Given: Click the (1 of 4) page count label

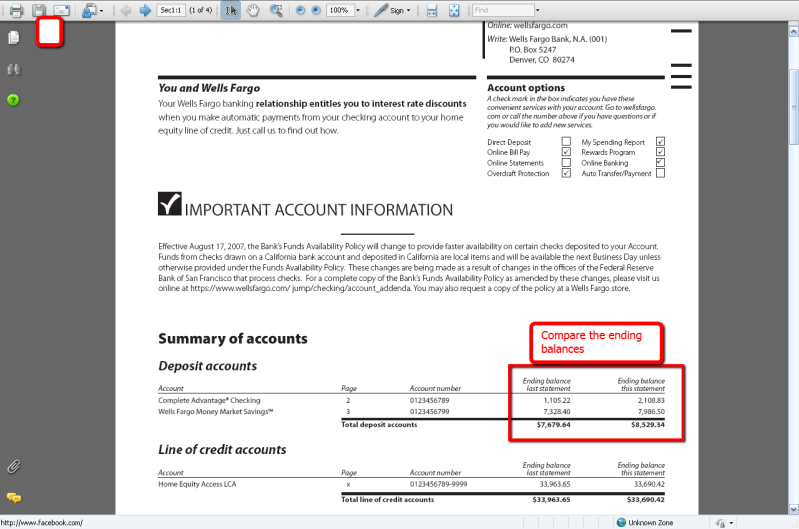Looking at the screenshot, I should point(200,10).
